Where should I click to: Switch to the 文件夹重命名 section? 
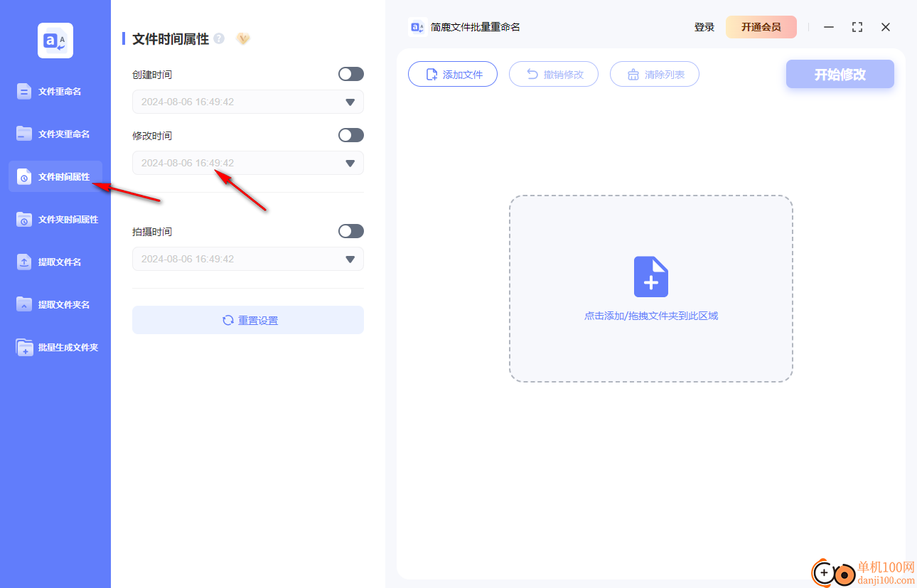tap(55, 134)
